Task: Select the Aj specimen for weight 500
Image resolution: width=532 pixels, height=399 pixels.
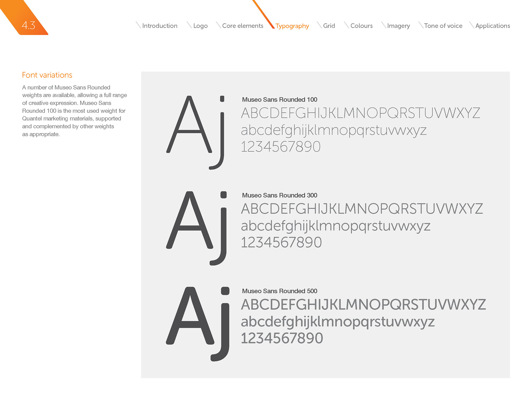Action: [198, 324]
